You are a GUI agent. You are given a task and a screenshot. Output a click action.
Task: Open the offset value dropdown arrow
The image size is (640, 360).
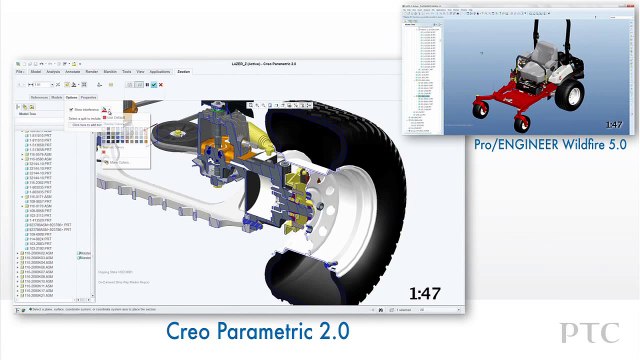pos(52,84)
